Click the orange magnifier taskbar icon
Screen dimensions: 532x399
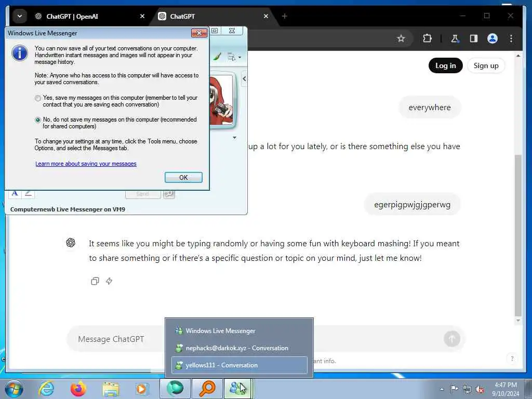click(x=207, y=389)
